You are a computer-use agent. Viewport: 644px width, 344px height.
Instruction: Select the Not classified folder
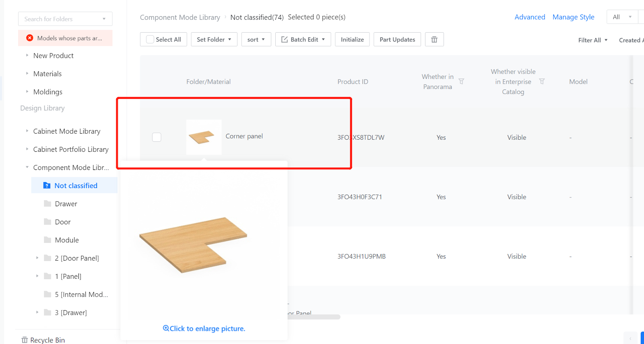click(76, 186)
